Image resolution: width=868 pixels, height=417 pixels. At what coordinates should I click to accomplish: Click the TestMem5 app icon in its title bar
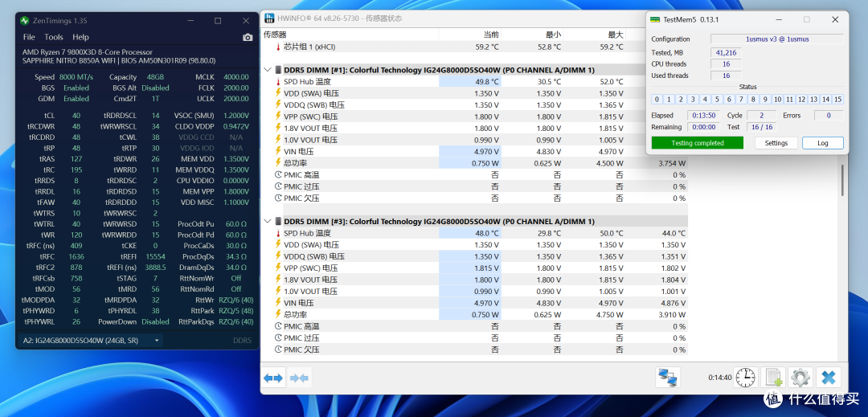(x=655, y=19)
